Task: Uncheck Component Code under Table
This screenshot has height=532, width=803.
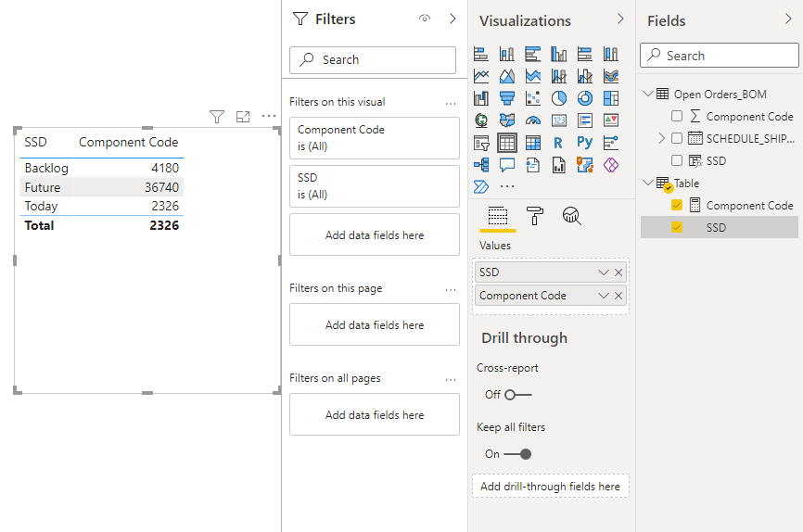Action: coord(677,206)
